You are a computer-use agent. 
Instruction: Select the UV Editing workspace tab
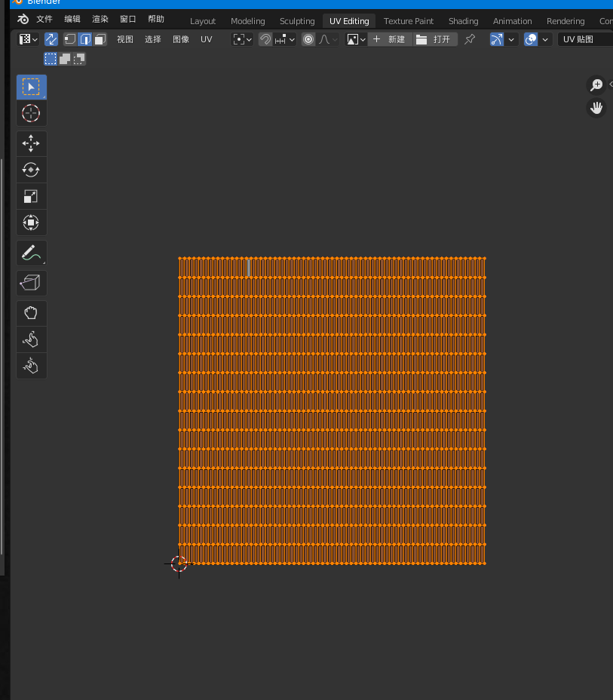click(349, 21)
